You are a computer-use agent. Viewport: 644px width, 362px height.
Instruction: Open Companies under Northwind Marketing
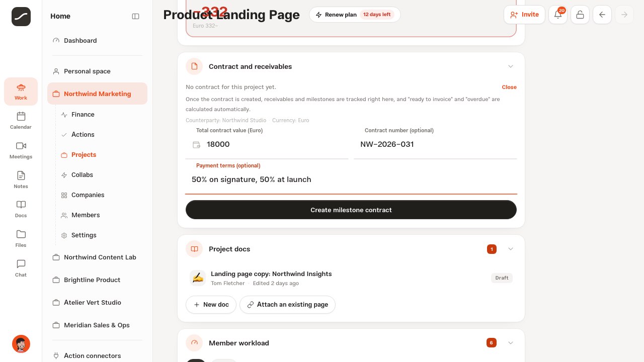click(101, 195)
